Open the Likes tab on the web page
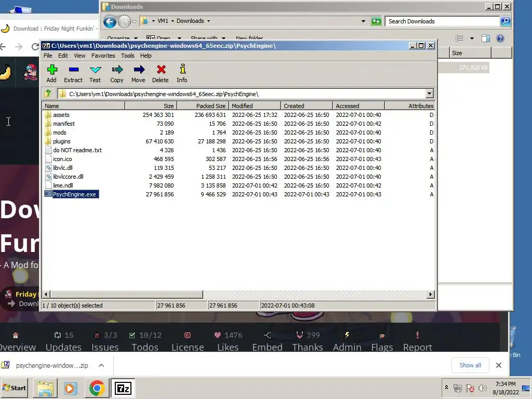 (x=228, y=341)
